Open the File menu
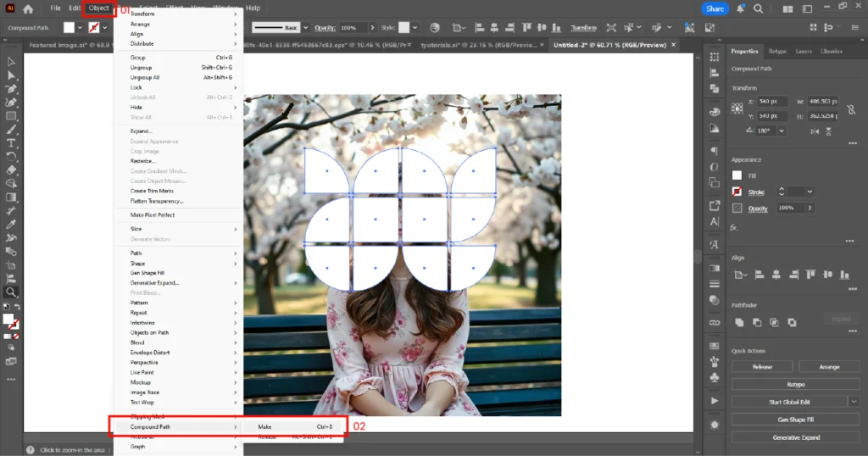Image resolution: width=868 pixels, height=456 pixels. (55, 8)
